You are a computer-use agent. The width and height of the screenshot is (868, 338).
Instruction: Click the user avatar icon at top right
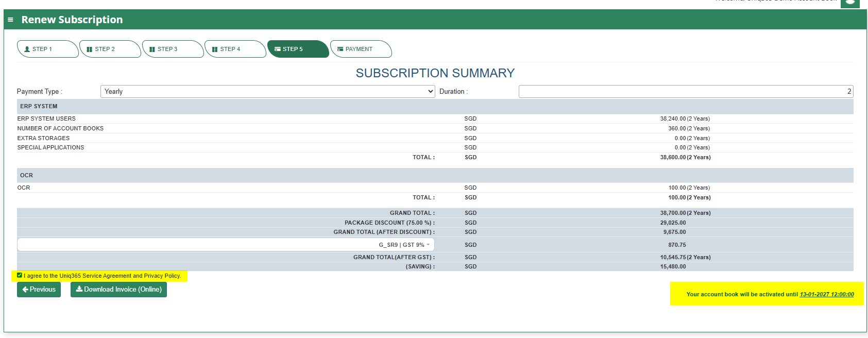click(850, 3)
